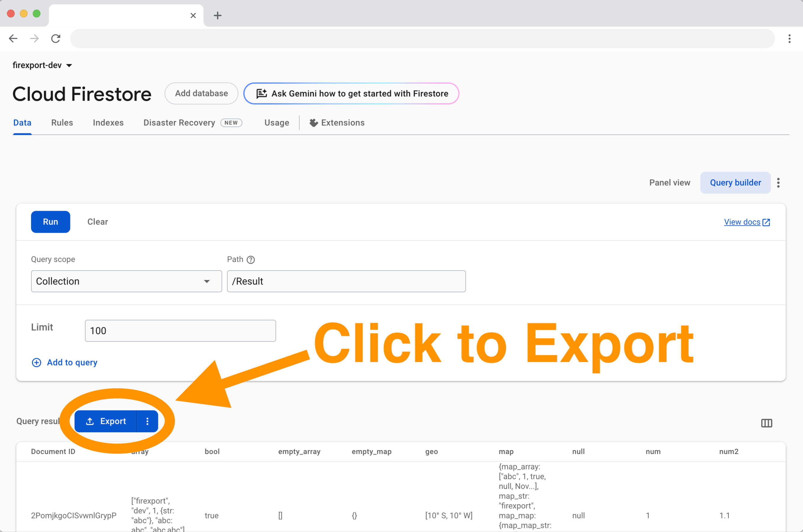Click the Run query button
This screenshot has width=803, height=532.
pos(51,221)
